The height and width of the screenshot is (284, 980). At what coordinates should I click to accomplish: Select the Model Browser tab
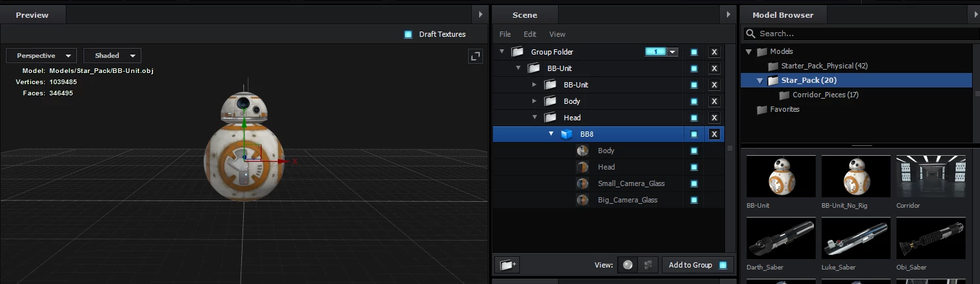pos(783,14)
